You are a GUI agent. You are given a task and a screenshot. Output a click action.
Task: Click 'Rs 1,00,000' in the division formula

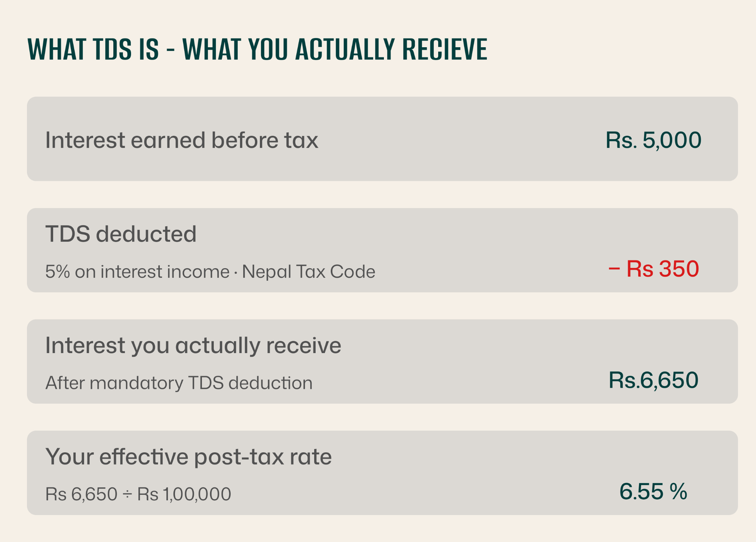click(x=184, y=494)
